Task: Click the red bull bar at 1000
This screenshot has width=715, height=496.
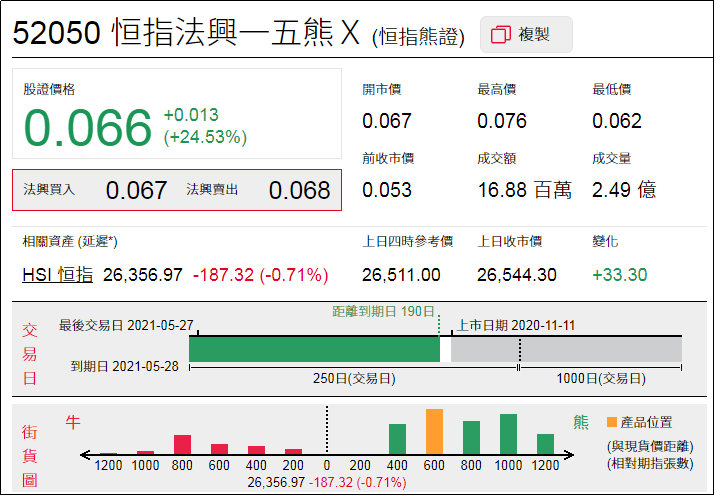Action: (x=145, y=453)
